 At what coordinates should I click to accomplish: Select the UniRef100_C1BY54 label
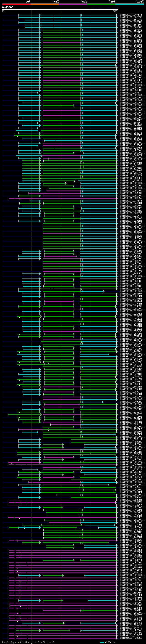coord(131,53)
